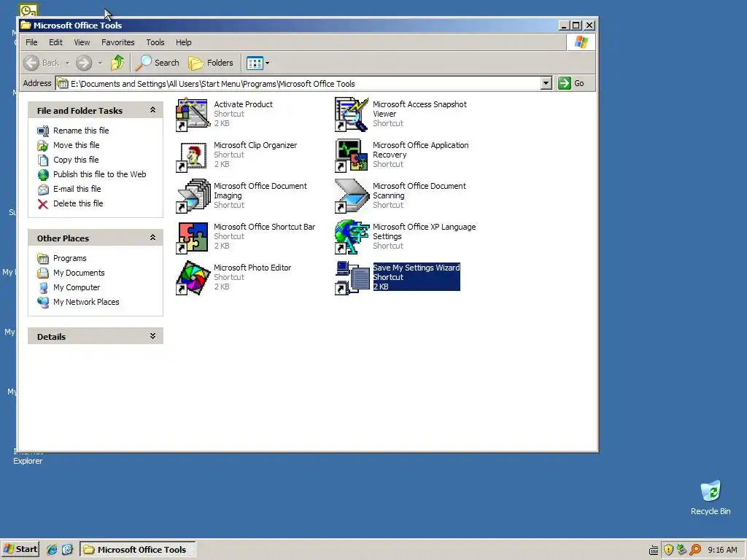The image size is (747, 560).
Task: Click the system clock showing 9:16 AM
Action: tap(722, 550)
